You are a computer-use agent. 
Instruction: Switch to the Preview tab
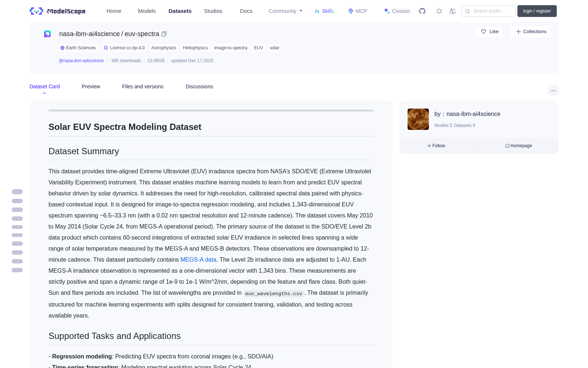pos(91,86)
